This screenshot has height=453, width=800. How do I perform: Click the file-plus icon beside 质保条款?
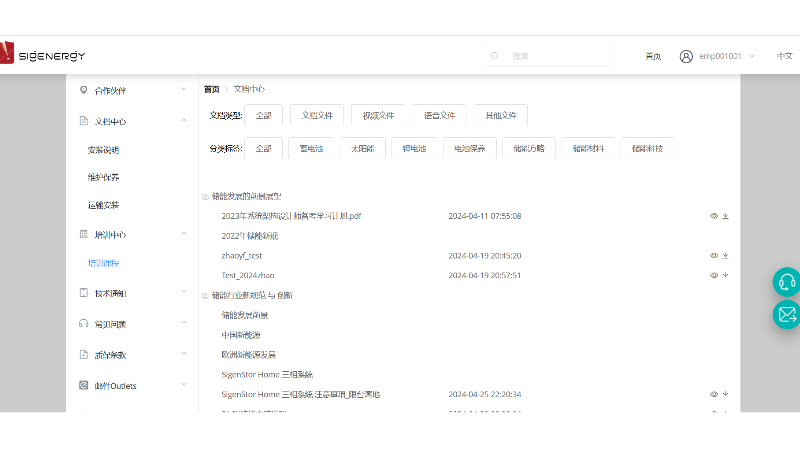click(x=84, y=355)
